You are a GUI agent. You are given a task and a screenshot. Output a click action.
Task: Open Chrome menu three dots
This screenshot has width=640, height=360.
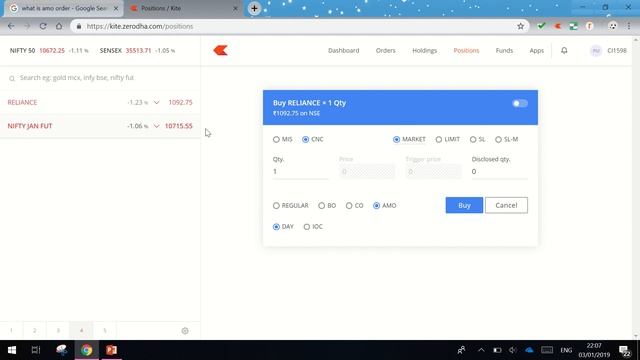(x=629, y=26)
